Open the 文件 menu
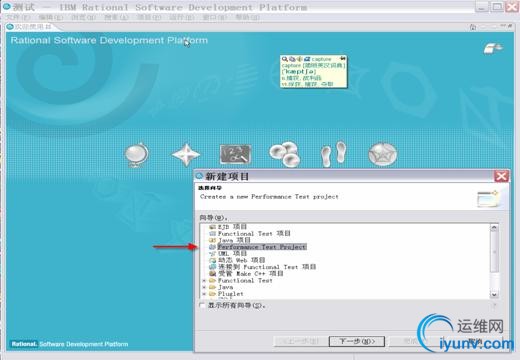Viewport: 520px width, 360px height. [18, 17]
